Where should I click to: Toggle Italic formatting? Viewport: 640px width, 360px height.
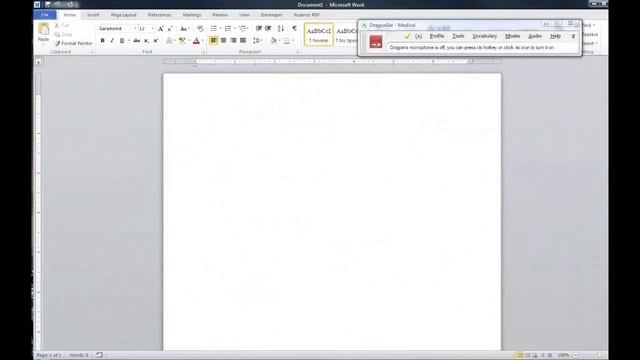point(112,40)
